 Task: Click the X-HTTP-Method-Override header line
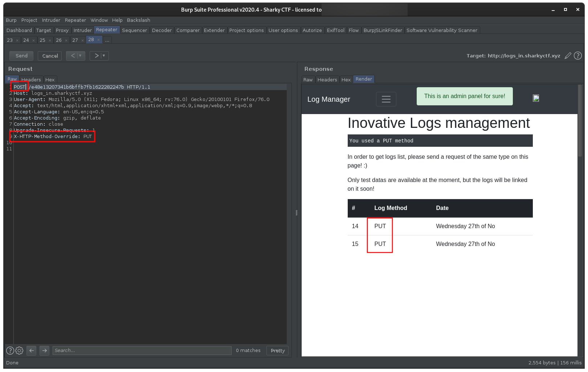(53, 137)
